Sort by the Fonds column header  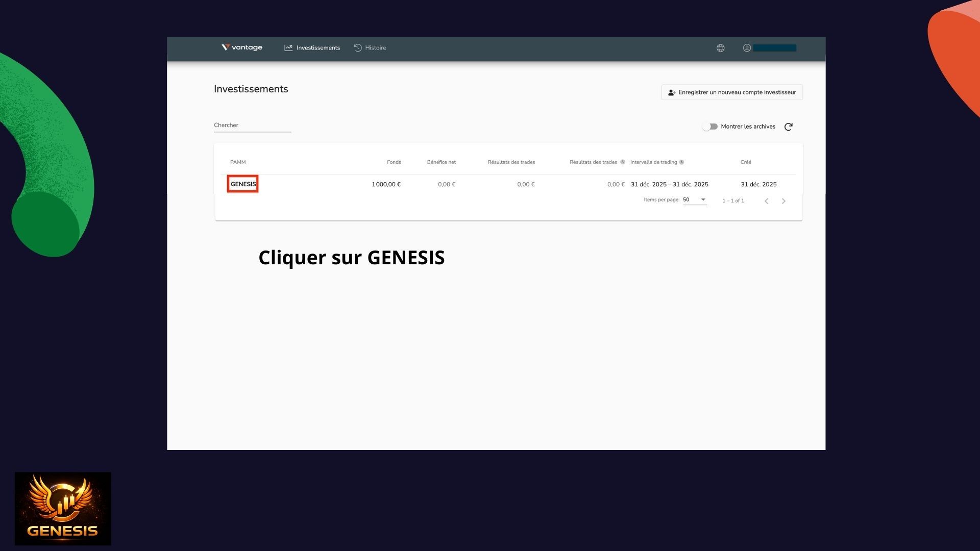tap(394, 162)
